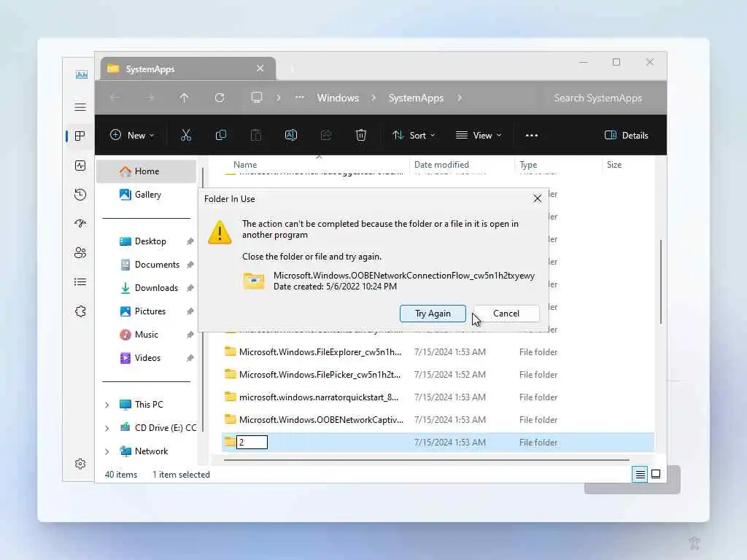This screenshot has width=747, height=560.
Task: Click the SystemApps breadcrumb in address bar
Action: [416, 98]
